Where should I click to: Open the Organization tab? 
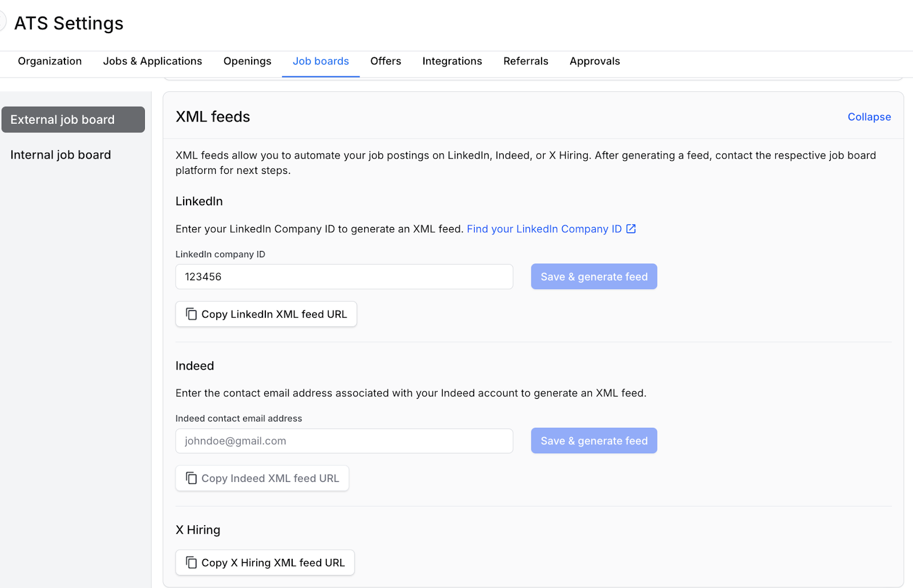50,61
